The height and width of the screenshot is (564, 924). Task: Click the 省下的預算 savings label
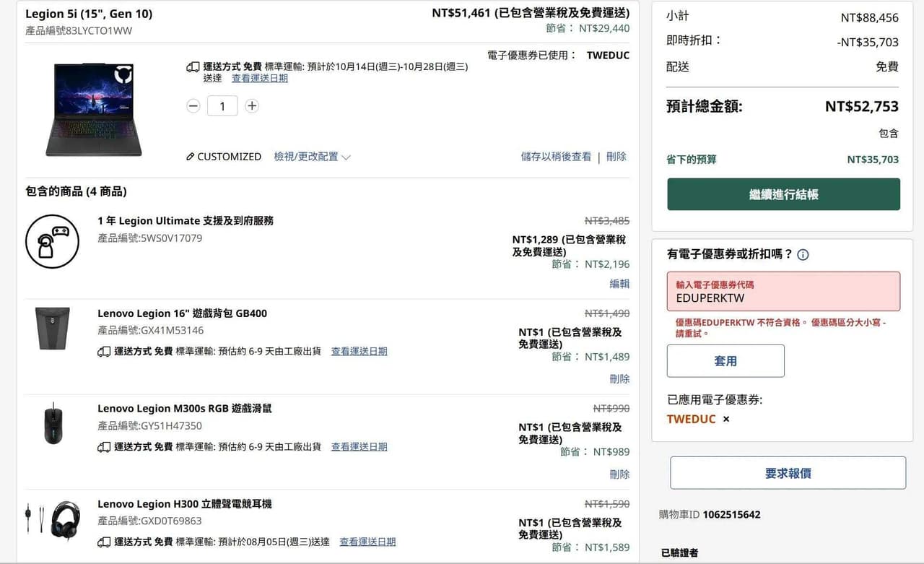pyautogui.click(x=692, y=160)
